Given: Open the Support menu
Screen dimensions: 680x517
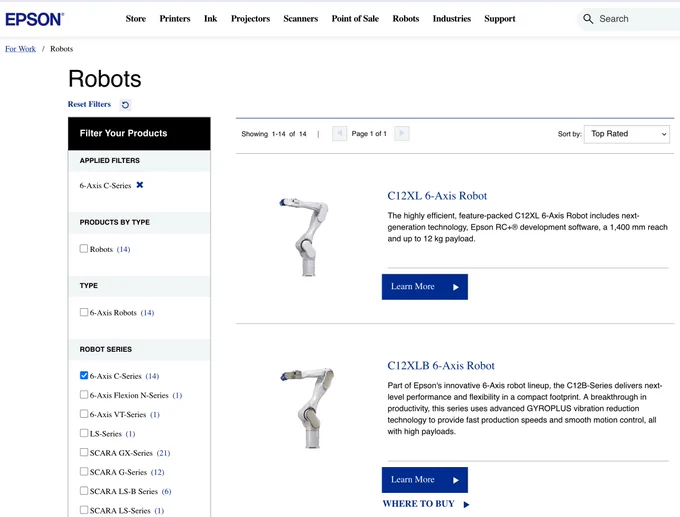Looking at the screenshot, I should pyautogui.click(x=500, y=19).
